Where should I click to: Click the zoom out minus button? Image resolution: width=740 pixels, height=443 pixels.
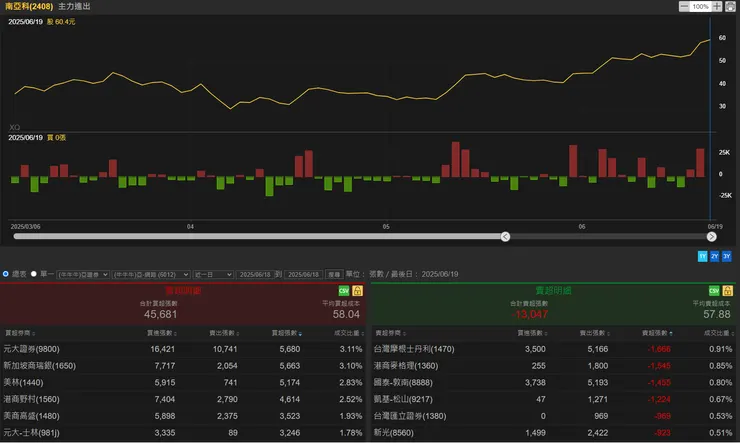(x=684, y=6)
